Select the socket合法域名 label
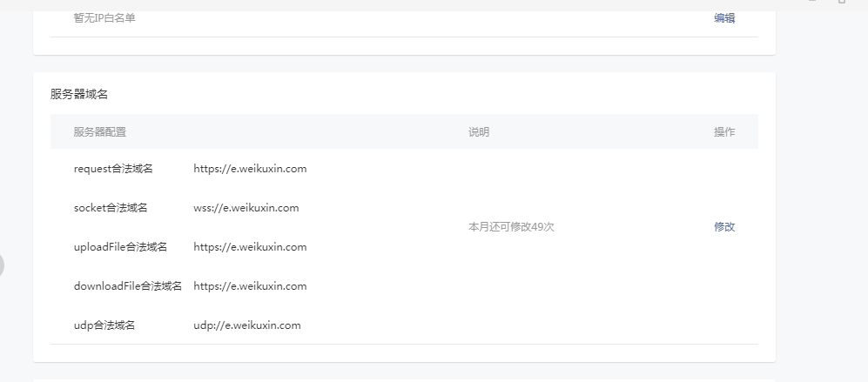Screen dimensions: 868x382 pos(111,208)
